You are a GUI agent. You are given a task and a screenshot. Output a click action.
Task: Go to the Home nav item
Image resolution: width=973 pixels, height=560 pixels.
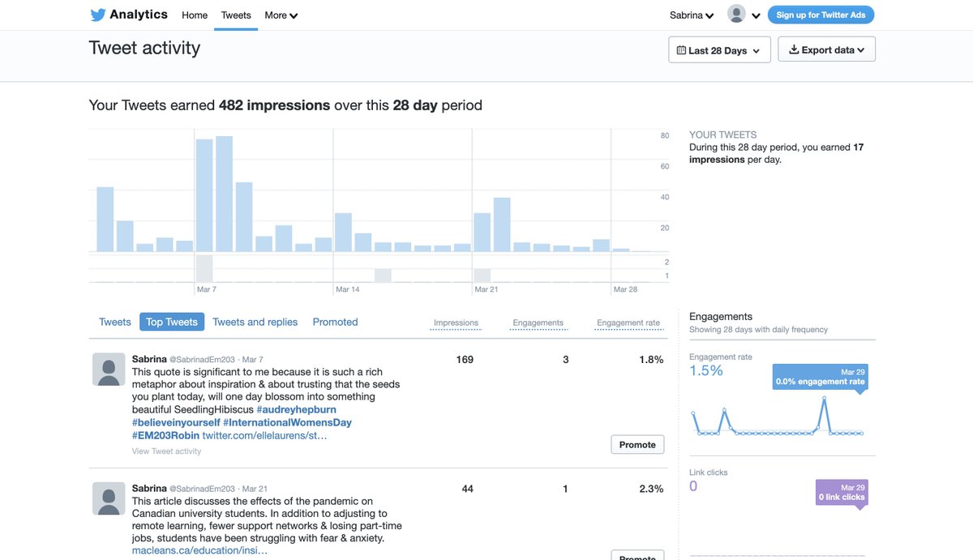click(195, 15)
